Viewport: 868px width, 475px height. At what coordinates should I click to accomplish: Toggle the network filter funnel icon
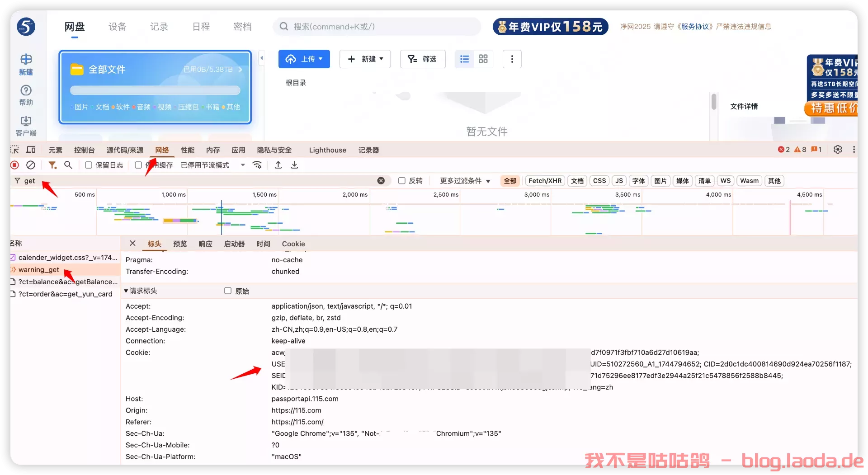[x=52, y=165]
